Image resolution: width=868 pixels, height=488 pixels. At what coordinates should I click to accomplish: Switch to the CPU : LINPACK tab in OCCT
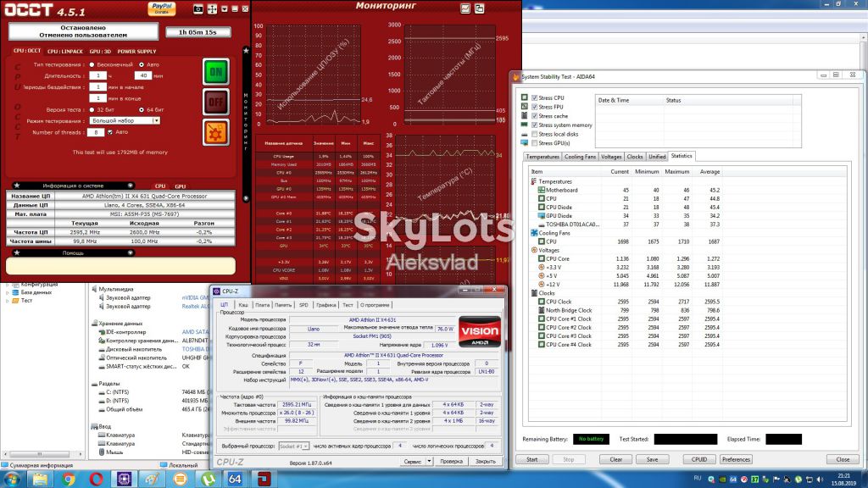[x=64, y=52]
